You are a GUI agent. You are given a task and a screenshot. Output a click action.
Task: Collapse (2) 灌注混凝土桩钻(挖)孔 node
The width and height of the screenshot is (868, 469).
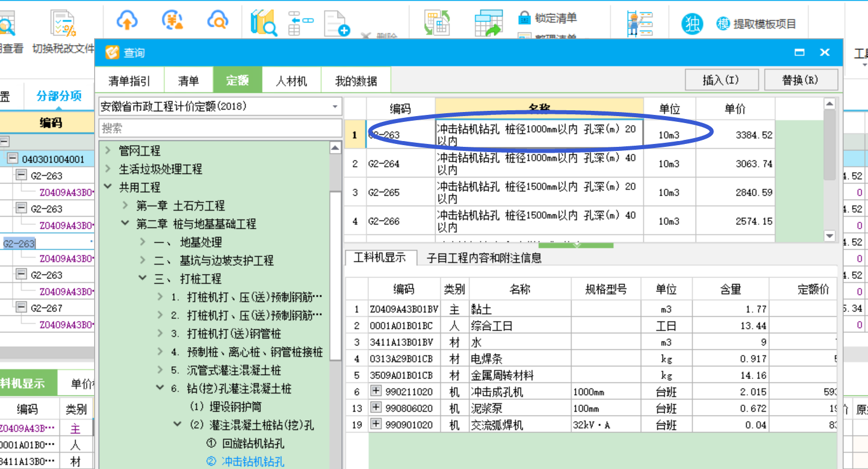(178, 425)
